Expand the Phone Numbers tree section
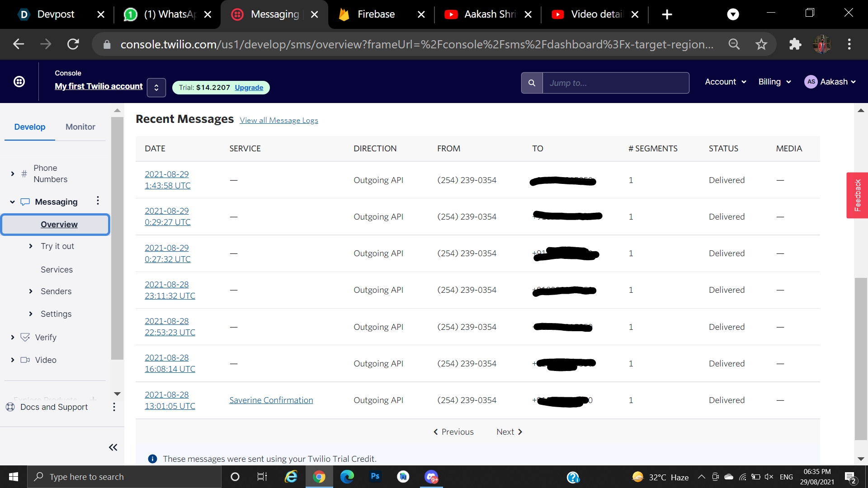 pos(13,174)
